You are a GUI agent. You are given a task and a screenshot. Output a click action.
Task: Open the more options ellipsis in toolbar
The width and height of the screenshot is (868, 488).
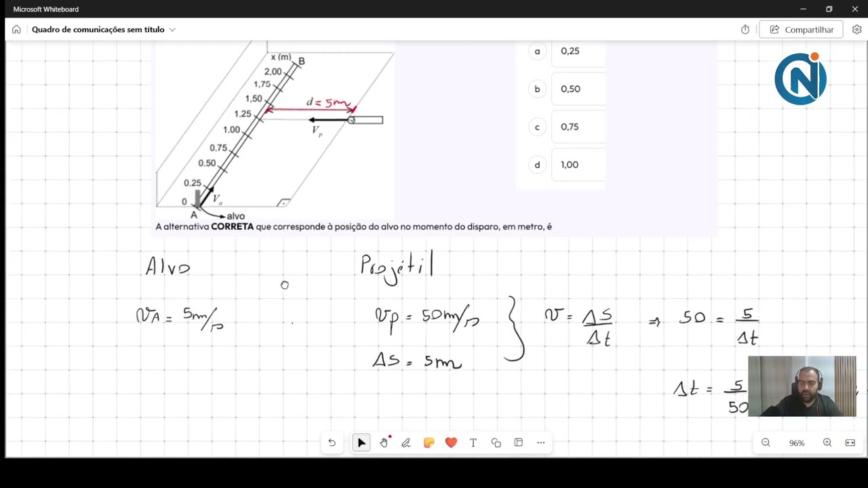[x=541, y=443]
